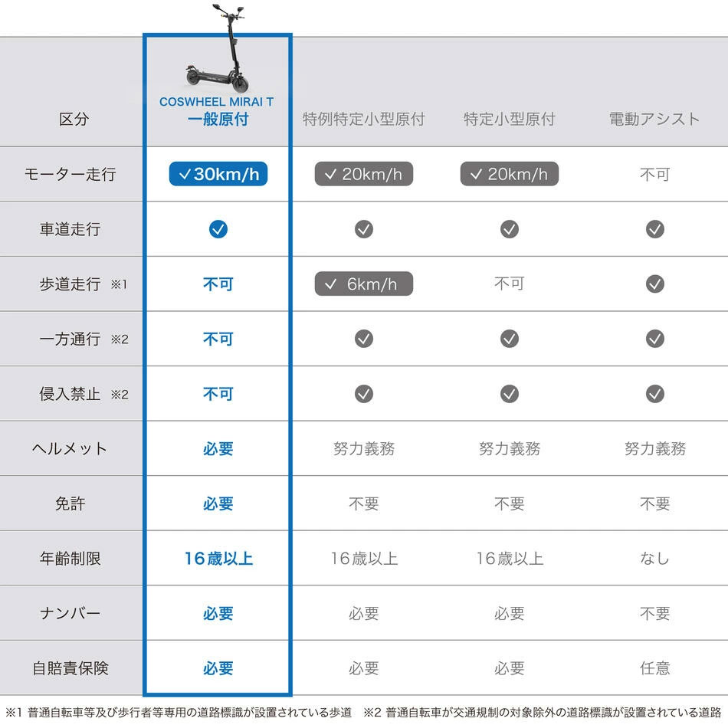
Task: Click the ナンバー row label
Action: pos(70,613)
